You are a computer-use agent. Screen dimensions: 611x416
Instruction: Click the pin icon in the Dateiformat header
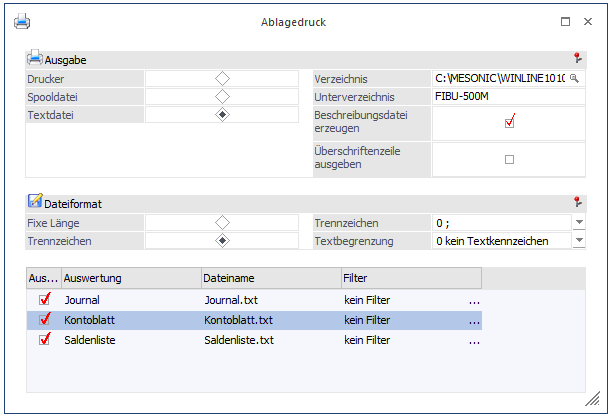click(x=577, y=202)
